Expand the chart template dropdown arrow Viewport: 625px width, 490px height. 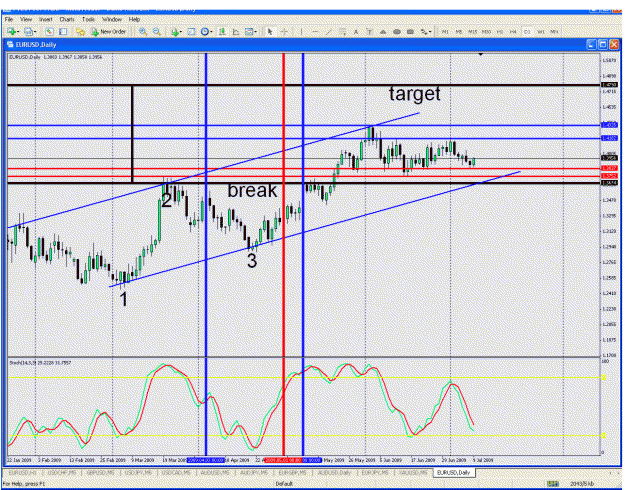(x=256, y=32)
